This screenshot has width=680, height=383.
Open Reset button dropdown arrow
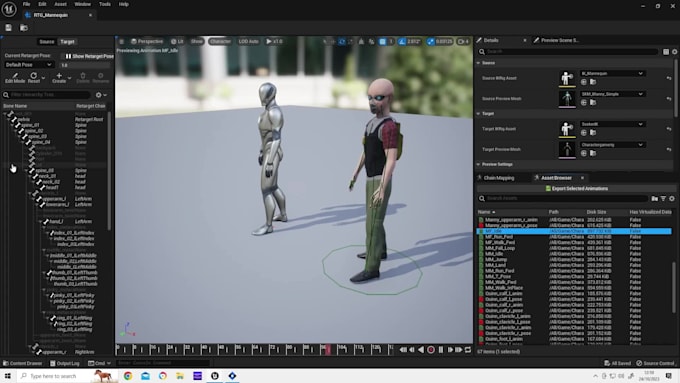click(x=43, y=79)
